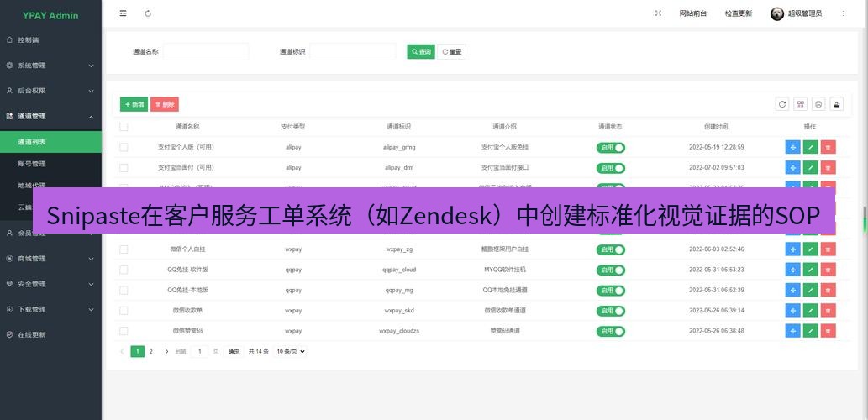Delete the wxpay_cloudzs channel via trash icon
This screenshot has width=868, height=420.
tap(829, 331)
